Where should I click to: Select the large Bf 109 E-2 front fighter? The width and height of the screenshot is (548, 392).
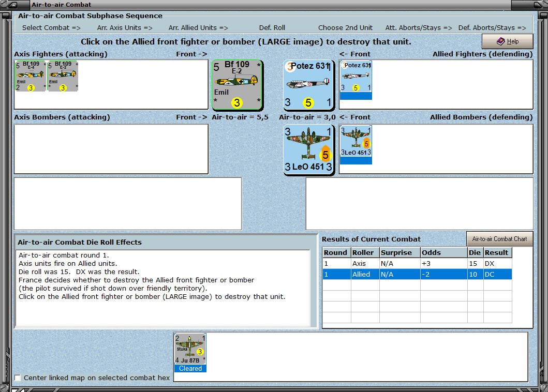pos(237,85)
